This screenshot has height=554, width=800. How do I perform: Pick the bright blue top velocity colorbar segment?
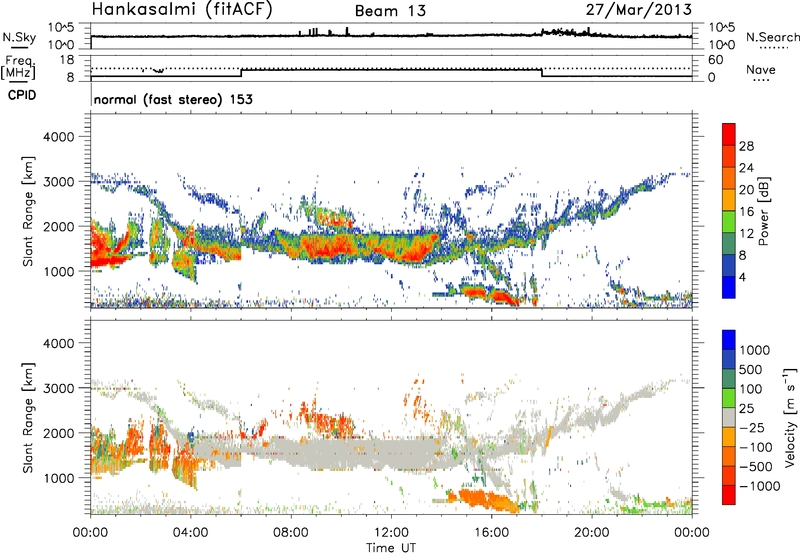(729, 340)
